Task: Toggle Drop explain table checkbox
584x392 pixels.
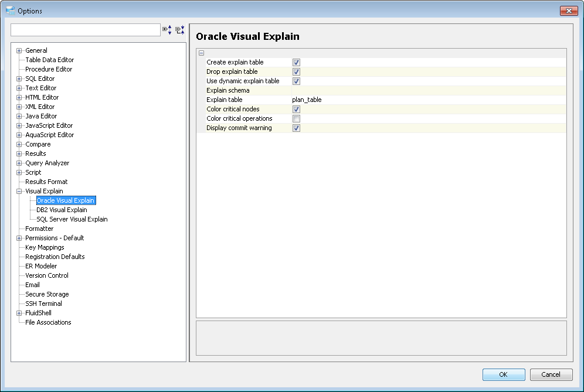Action: tap(296, 71)
